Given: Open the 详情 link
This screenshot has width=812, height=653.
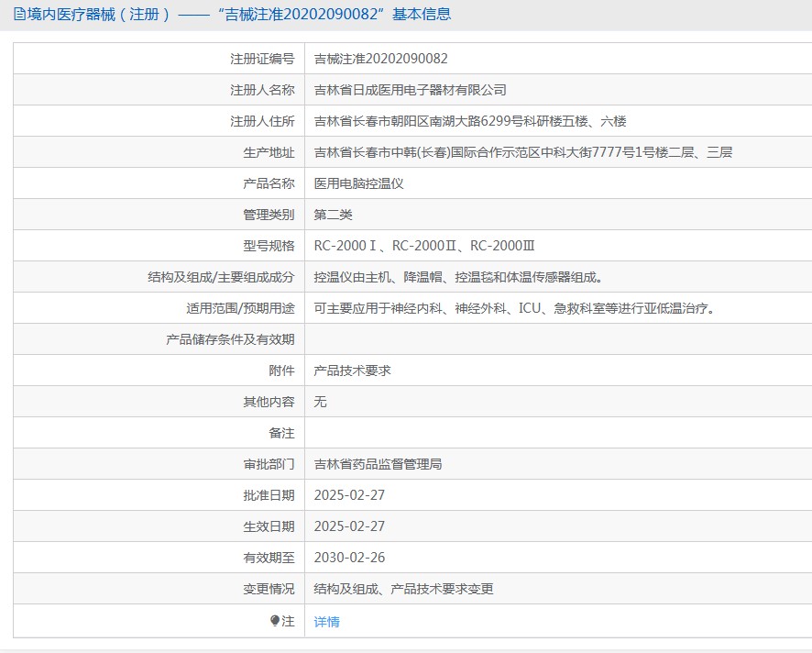Looking at the screenshot, I should (x=327, y=622).
